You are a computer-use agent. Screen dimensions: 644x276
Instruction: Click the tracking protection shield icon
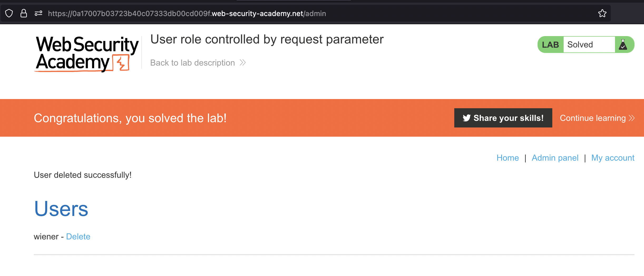click(x=9, y=13)
